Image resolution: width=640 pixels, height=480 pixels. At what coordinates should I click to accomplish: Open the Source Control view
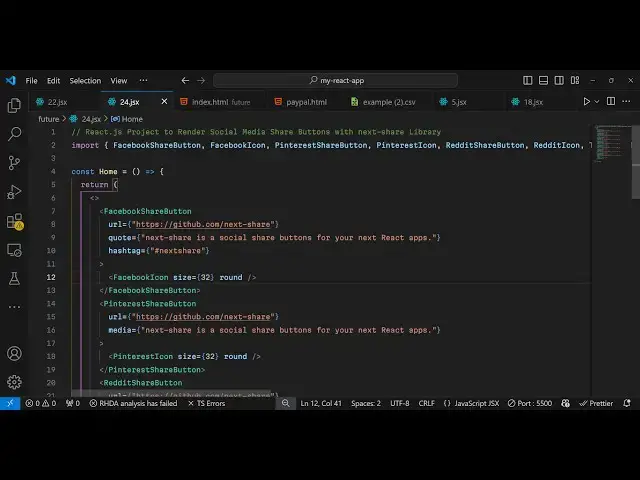(x=14, y=163)
